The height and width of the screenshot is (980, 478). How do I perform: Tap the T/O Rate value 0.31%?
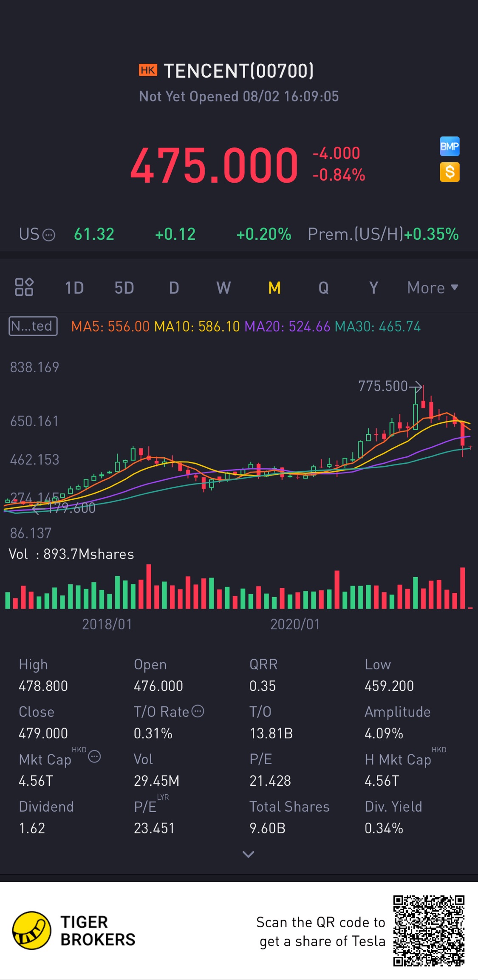[153, 733]
